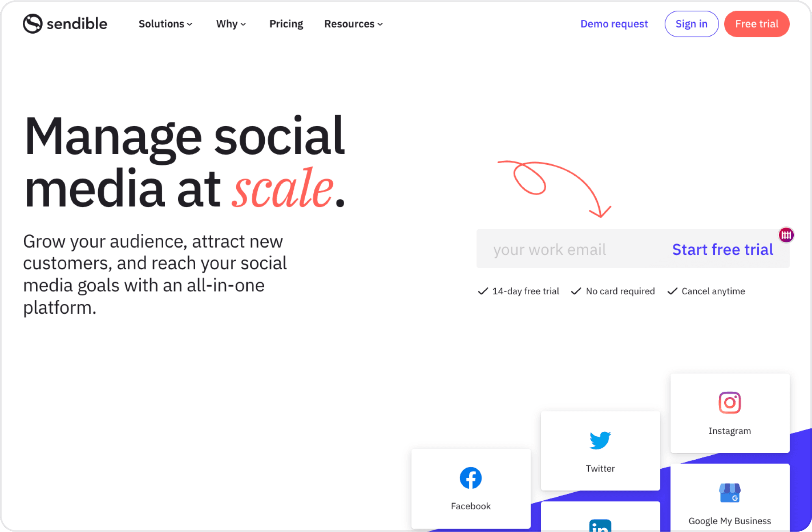Select the Instagram network icon
This screenshot has width=812, height=532.
tap(730, 403)
